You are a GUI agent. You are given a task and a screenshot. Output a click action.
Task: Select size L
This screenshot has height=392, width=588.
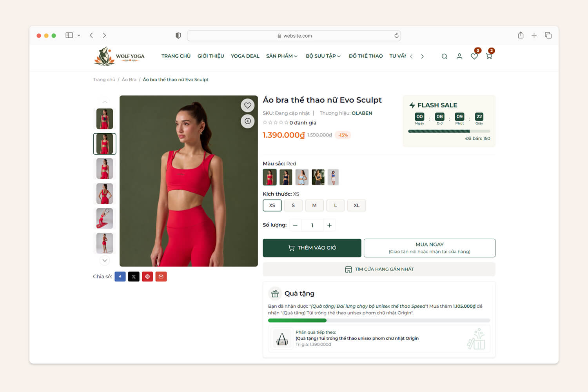click(x=336, y=205)
